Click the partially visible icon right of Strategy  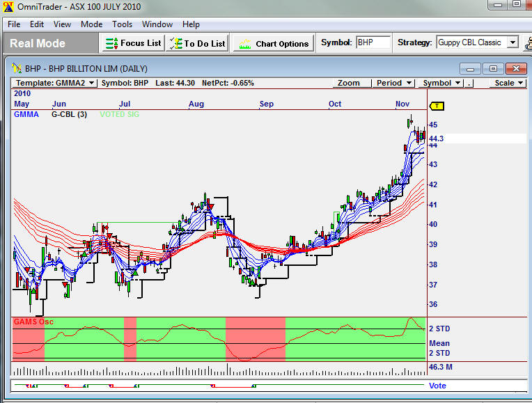[528, 43]
